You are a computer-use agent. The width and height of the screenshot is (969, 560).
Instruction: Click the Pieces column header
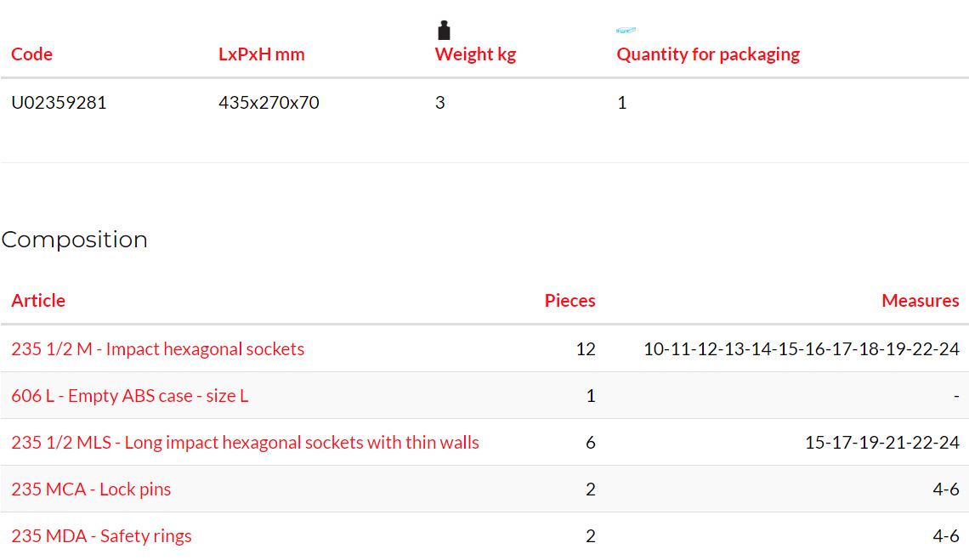coord(569,301)
